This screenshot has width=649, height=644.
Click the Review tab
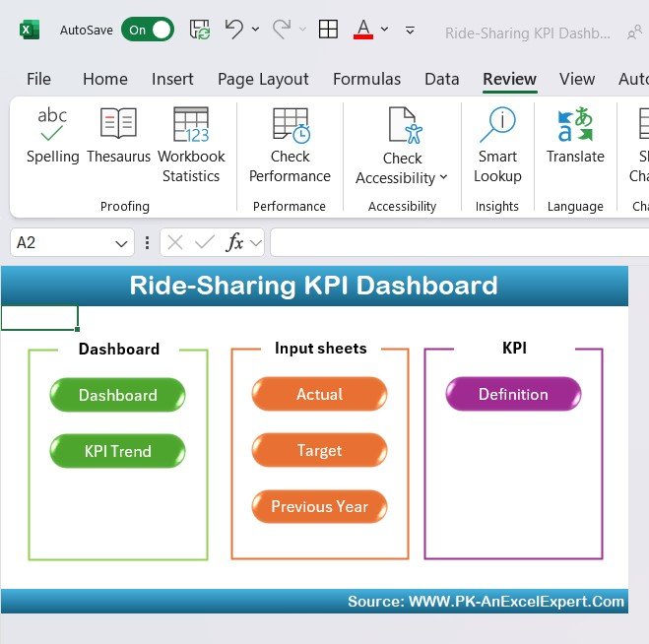tap(509, 79)
